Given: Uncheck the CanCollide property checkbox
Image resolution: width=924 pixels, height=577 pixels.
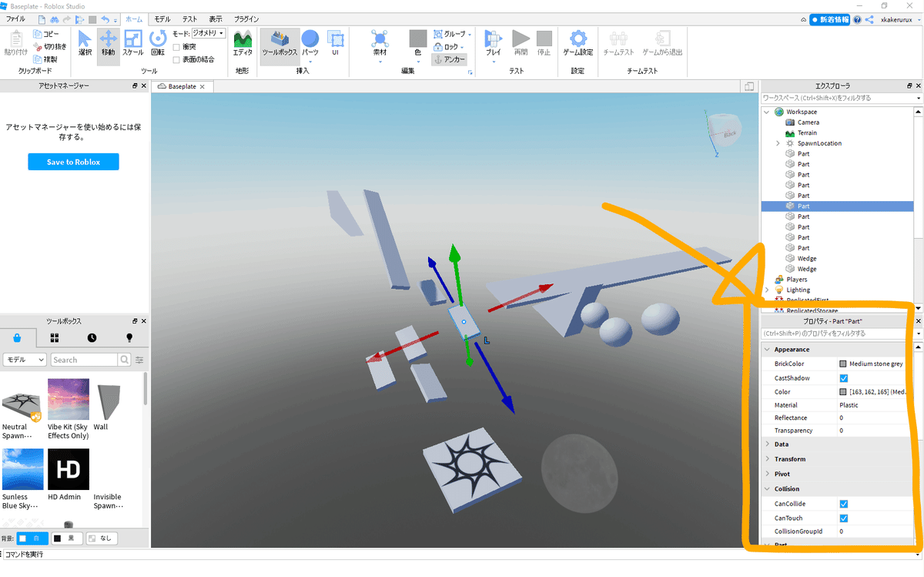Looking at the screenshot, I should pos(843,504).
